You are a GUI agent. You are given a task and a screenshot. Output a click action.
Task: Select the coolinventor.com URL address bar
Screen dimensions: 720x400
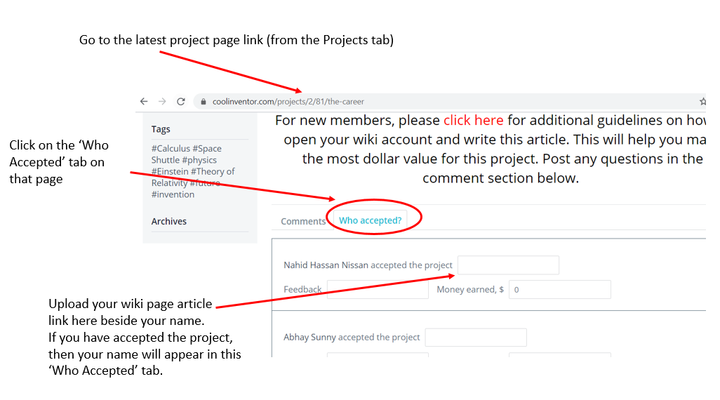[450, 101]
